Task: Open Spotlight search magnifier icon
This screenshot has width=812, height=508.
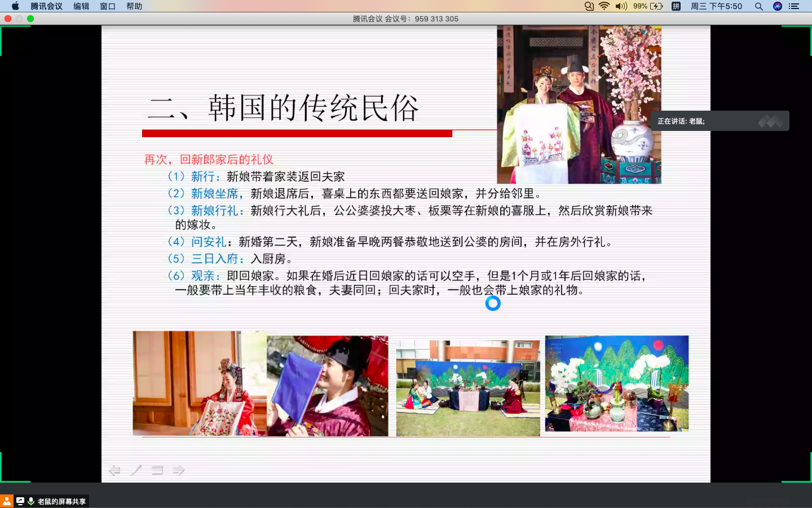Action: [759, 6]
